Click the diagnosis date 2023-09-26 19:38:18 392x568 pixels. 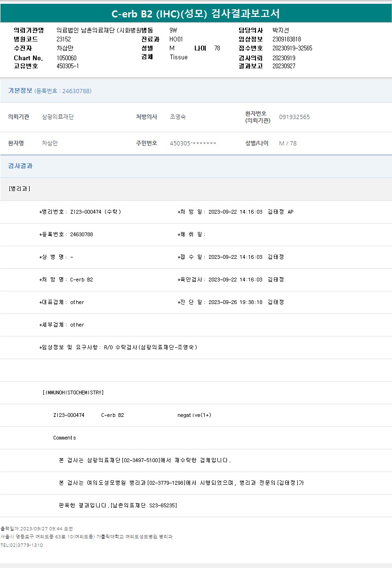point(235,302)
